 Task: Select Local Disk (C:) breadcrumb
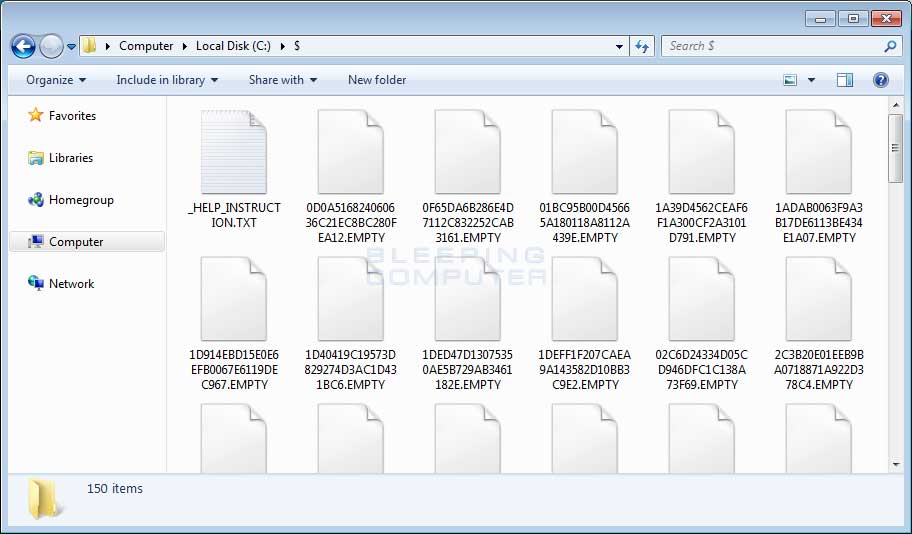pos(233,46)
